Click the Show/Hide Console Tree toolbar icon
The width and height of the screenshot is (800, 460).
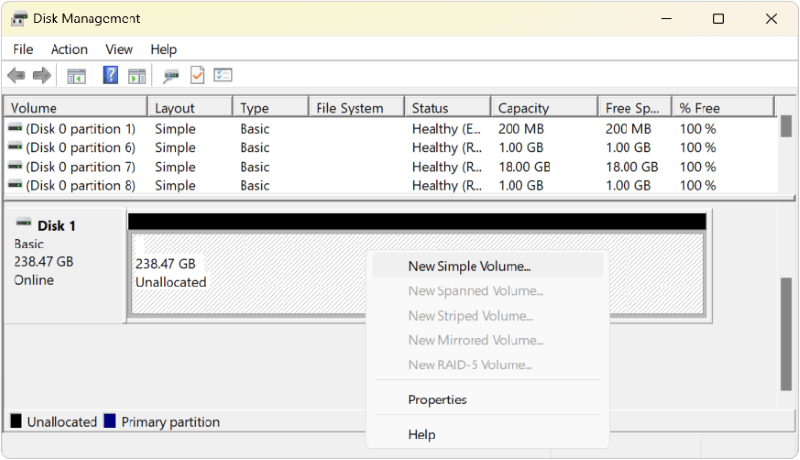(x=76, y=75)
